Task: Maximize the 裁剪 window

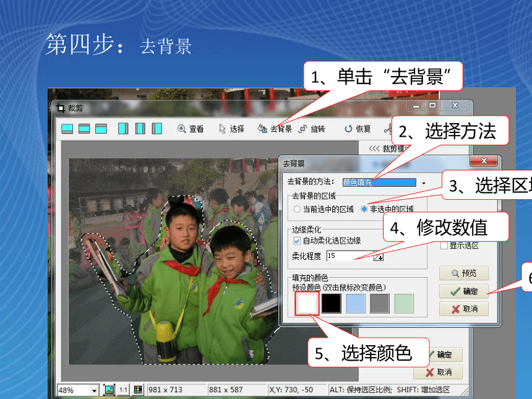Action: click(432, 106)
